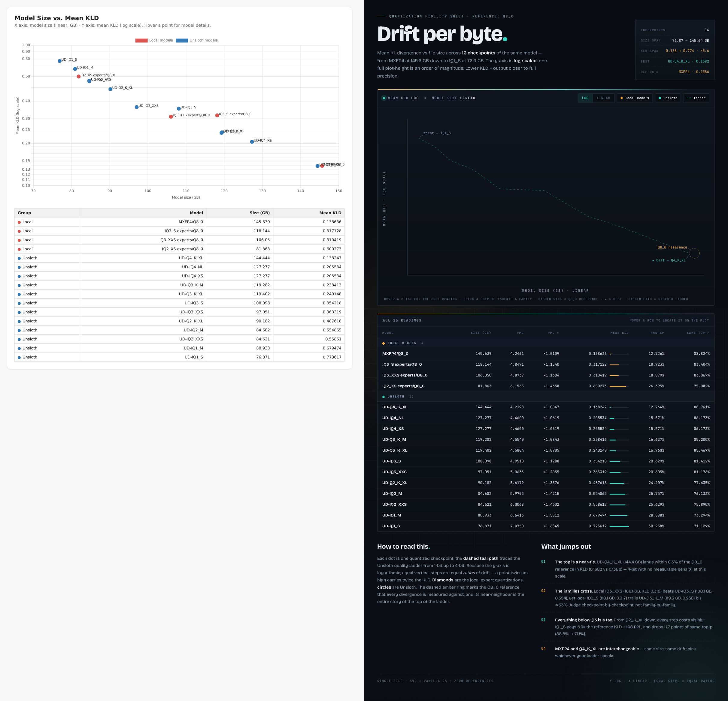Click the RMS ΔP value '30.258%'
This screenshot has width=728, height=701.
pyautogui.click(x=656, y=526)
